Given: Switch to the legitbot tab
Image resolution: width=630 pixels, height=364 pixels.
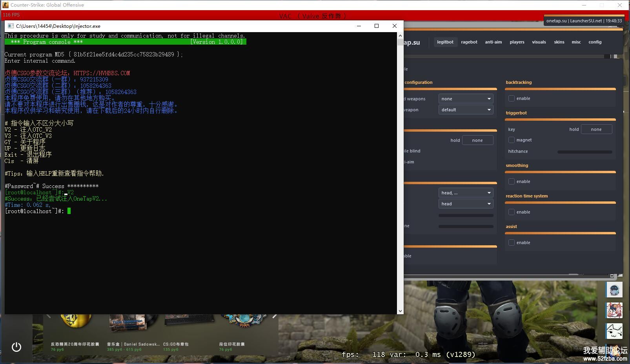Looking at the screenshot, I should coord(445,42).
